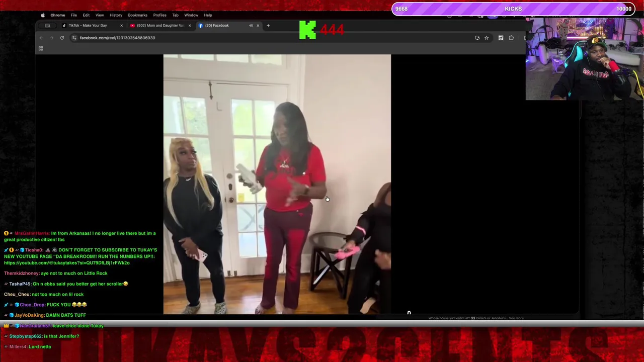The width and height of the screenshot is (644, 362).
Task: Click the KICKS goal progress bar
Action: (x=513, y=9)
